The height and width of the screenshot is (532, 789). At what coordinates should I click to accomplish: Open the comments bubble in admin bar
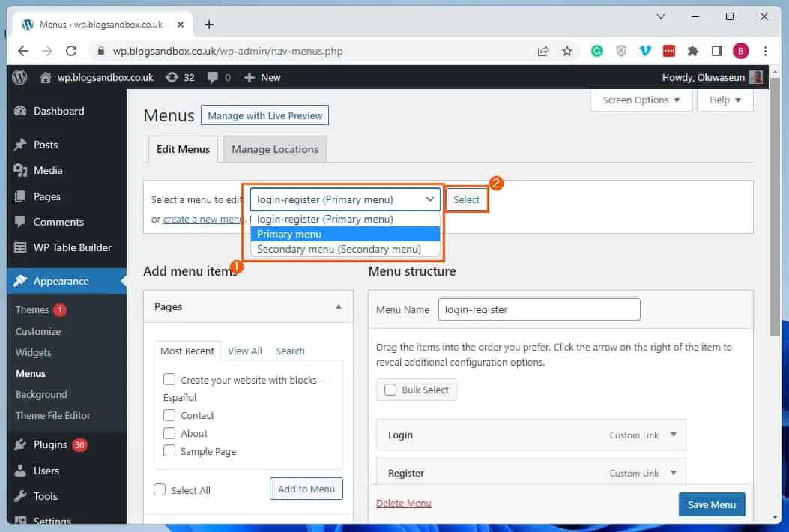213,77
